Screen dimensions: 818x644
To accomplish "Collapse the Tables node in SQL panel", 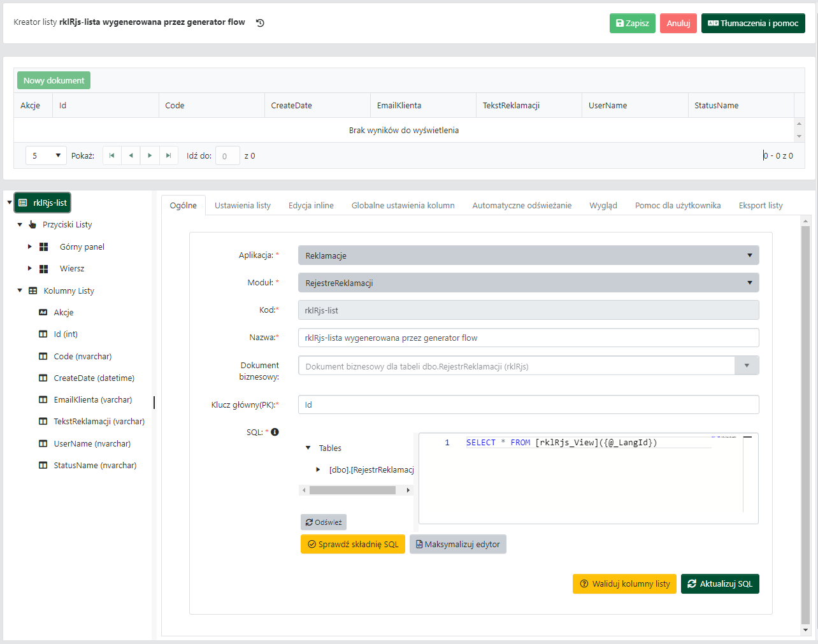I will click(x=308, y=448).
